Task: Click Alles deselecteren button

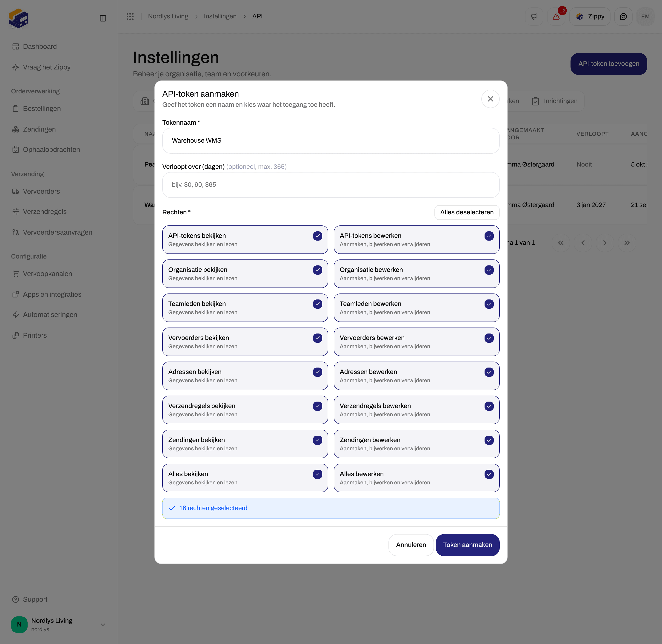Action: click(467, 213)
